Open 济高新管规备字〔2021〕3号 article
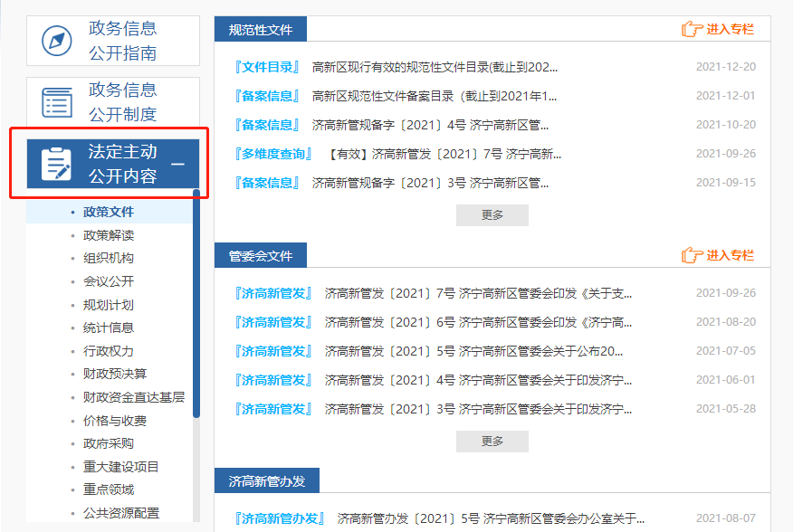793x532 pixels. [x=430, y=183]
